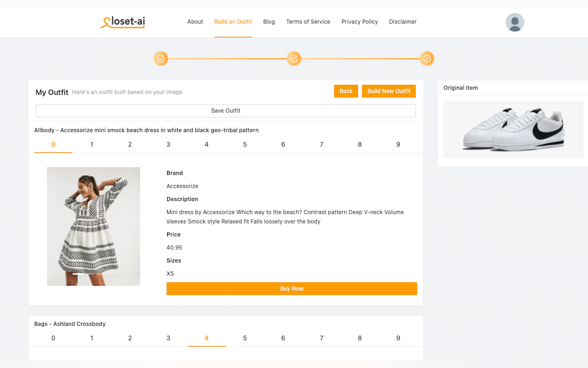Click Buy Now for the dress

(292, 289)
